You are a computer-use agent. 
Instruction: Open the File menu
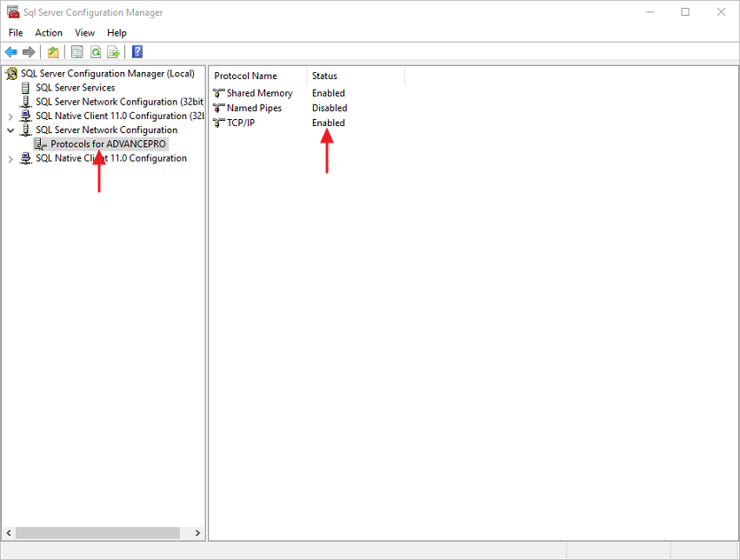tap(16, 33)
